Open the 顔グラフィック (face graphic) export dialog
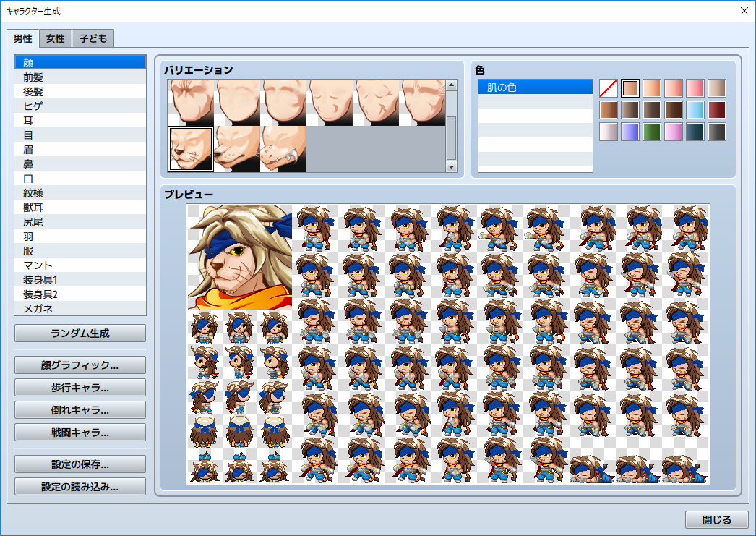The width and height of the screenshot is (756, 536). (x=80, y=365)
